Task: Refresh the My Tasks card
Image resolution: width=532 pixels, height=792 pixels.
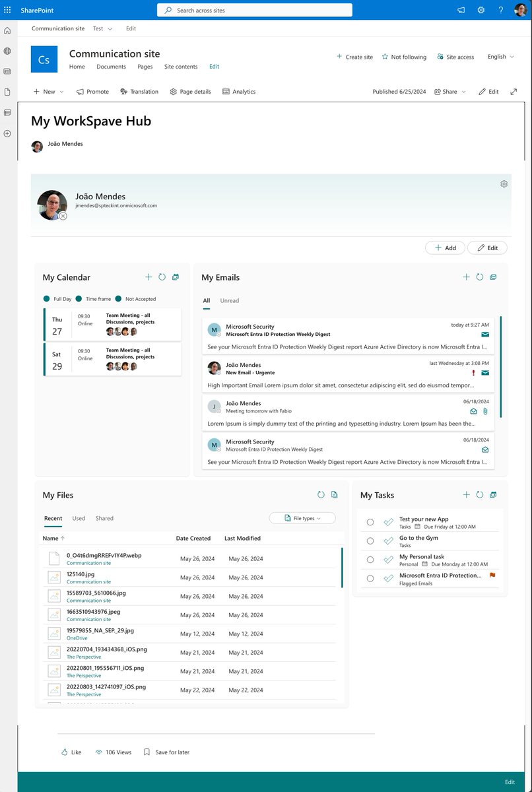Action: (x=480, y=494)
